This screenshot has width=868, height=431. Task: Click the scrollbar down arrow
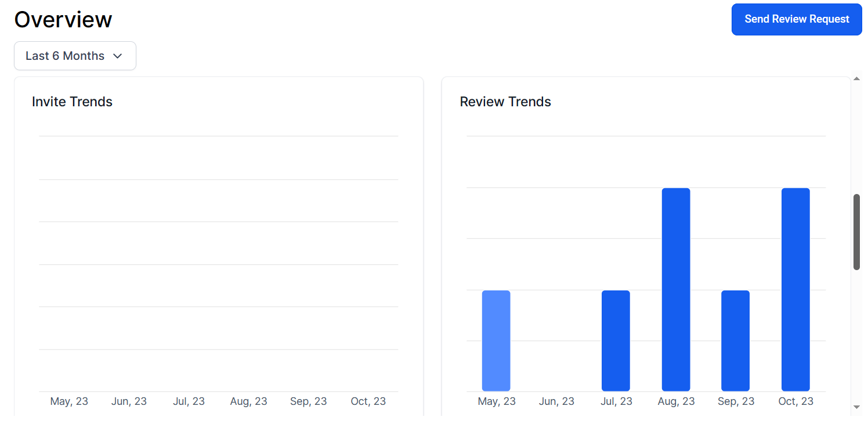click(x=857, y=407)
